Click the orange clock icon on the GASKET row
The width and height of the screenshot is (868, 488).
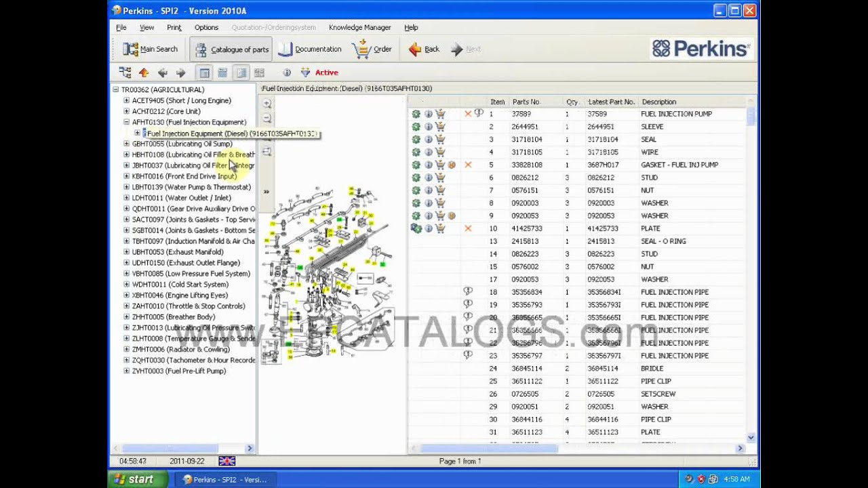452,165
